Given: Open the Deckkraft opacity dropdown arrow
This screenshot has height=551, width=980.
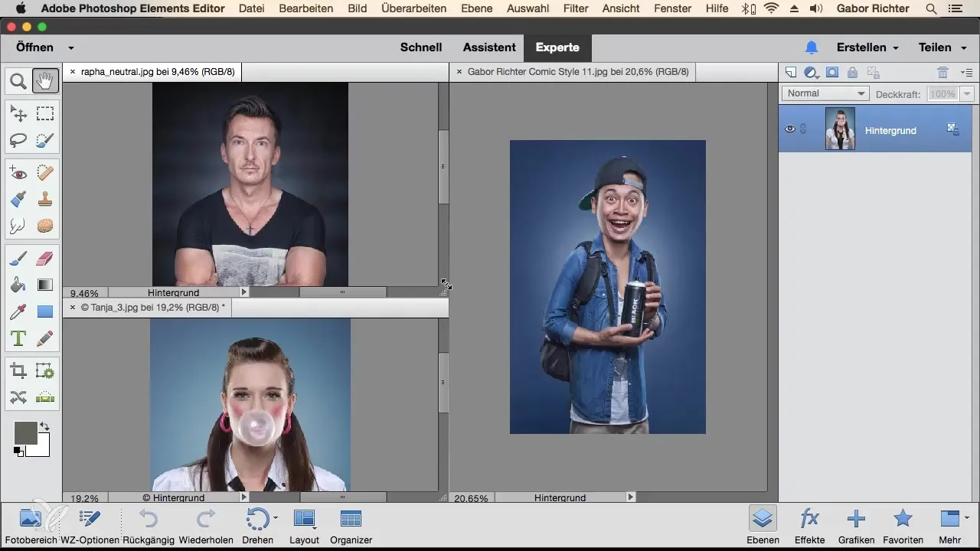Looking at the screenshot, I should point(967,93).
